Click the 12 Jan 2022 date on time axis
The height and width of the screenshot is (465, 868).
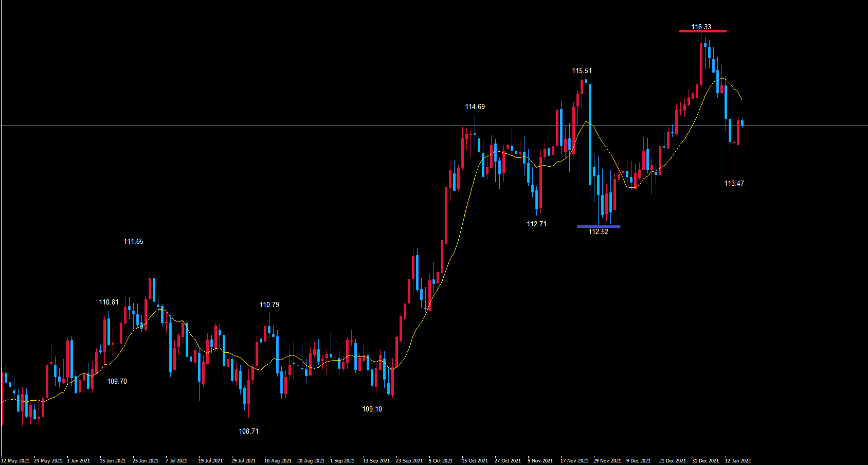click(737, 461)
